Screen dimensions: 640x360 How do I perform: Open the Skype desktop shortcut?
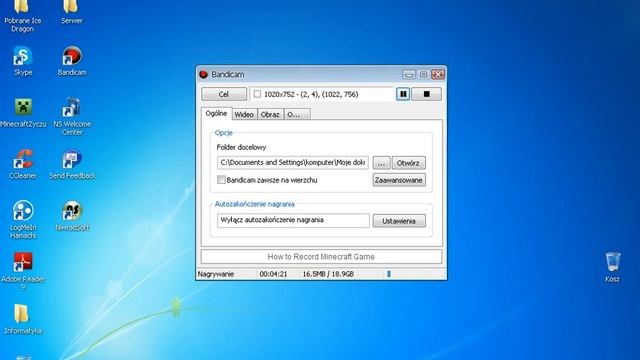tap(22, 60)
